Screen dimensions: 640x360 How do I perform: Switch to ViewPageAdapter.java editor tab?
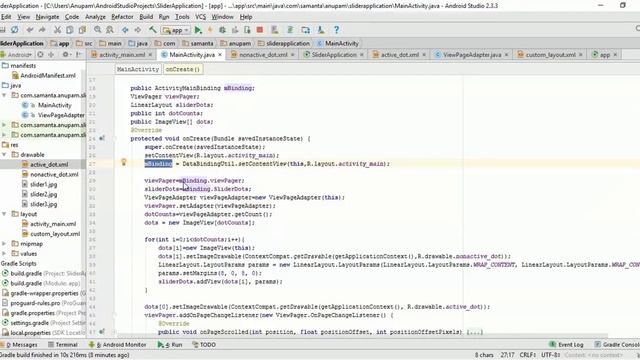pyautogui.click(x=472, y=55)
